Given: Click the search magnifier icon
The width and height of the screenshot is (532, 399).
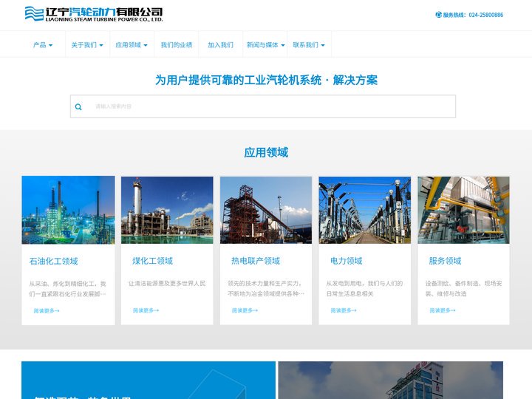Looking at the screenshot, I should [x=78, y=107].
